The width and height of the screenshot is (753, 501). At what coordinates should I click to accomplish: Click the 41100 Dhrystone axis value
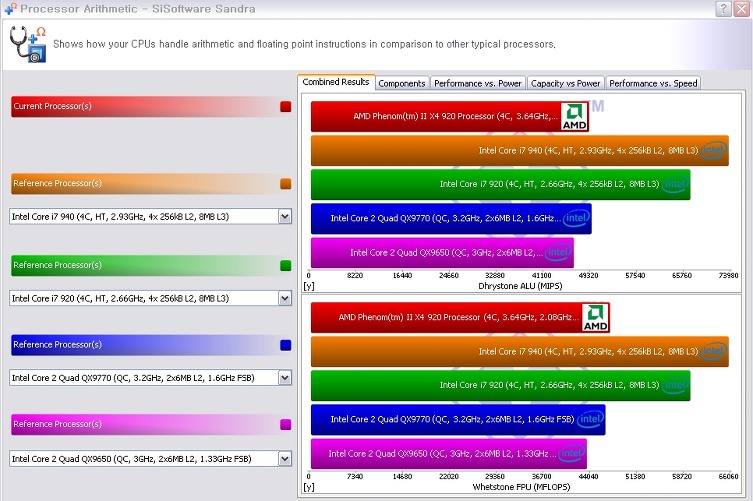click(x=541, y=276)
